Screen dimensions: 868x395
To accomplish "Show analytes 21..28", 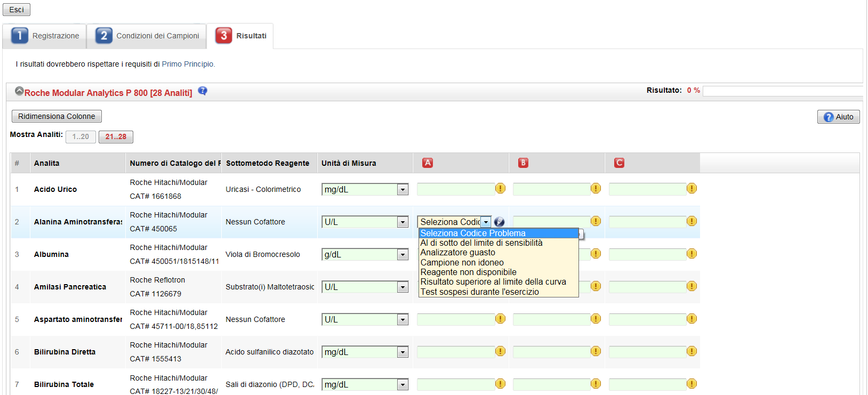I will (116, 137).
